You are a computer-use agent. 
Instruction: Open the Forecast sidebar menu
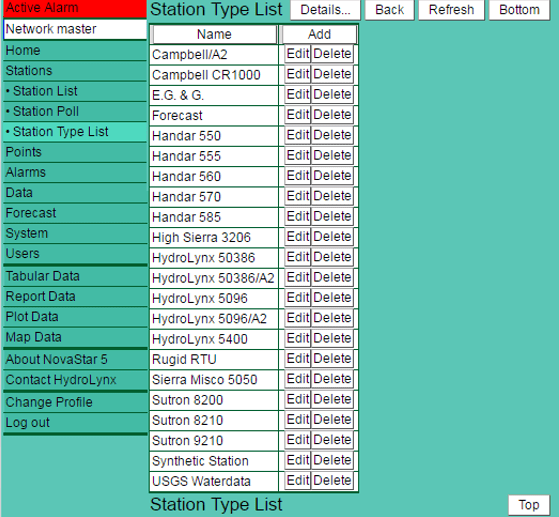[75, 213]
